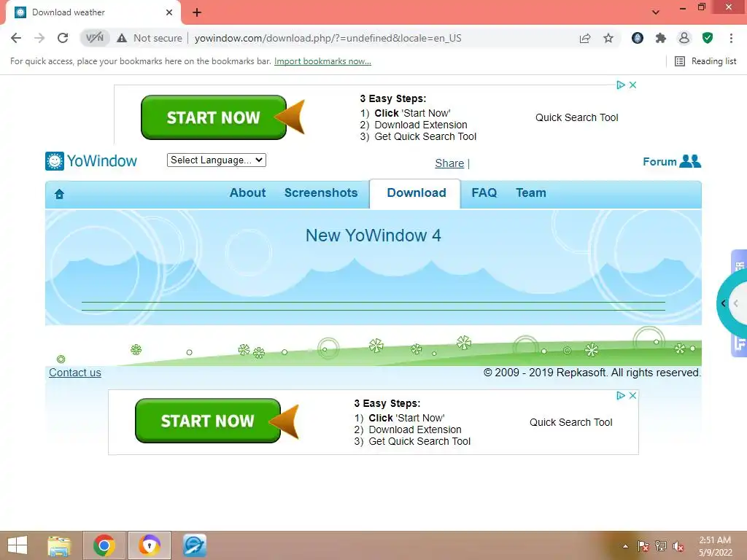Click the network tray icon

tap(661, 545)
